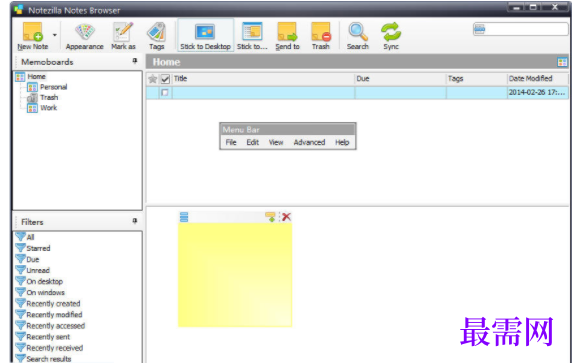Image resolution: width=572 pixels, height=363 pixels.
Task: Click the star column header
Action: (x=153, y=79)
